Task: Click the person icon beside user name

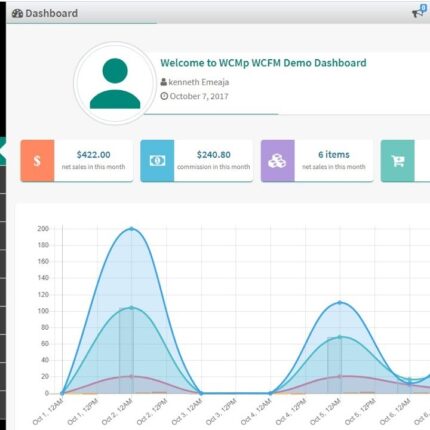Action: [x=164, y=82]
